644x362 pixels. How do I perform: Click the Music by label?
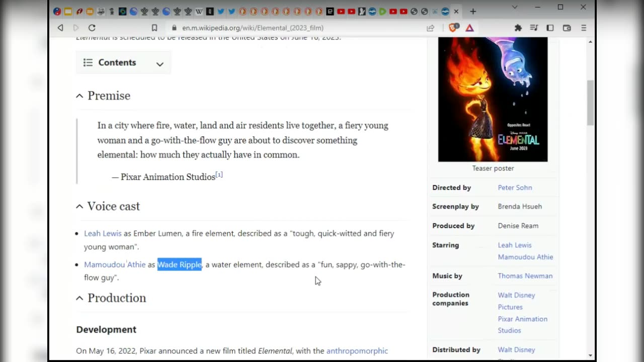click(x=447, y=276)
